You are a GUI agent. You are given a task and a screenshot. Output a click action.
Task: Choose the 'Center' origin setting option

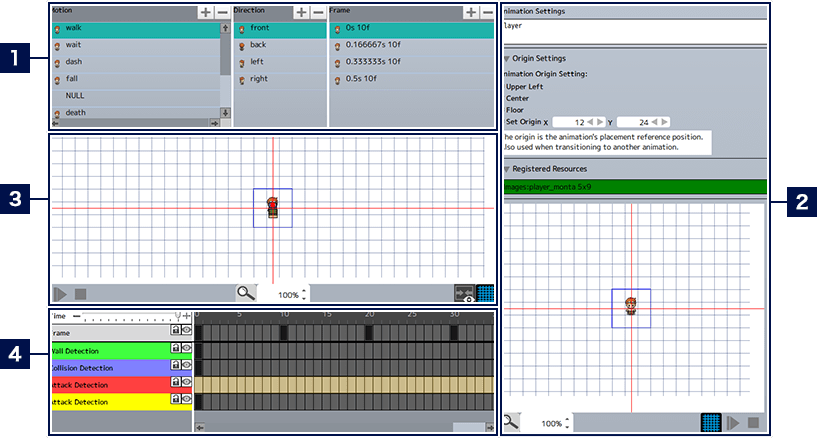click(518, 98)
